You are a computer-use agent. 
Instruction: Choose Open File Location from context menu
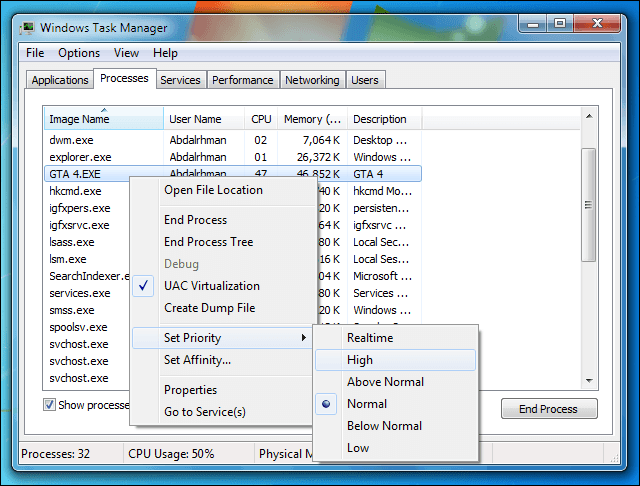click(222, 190)
